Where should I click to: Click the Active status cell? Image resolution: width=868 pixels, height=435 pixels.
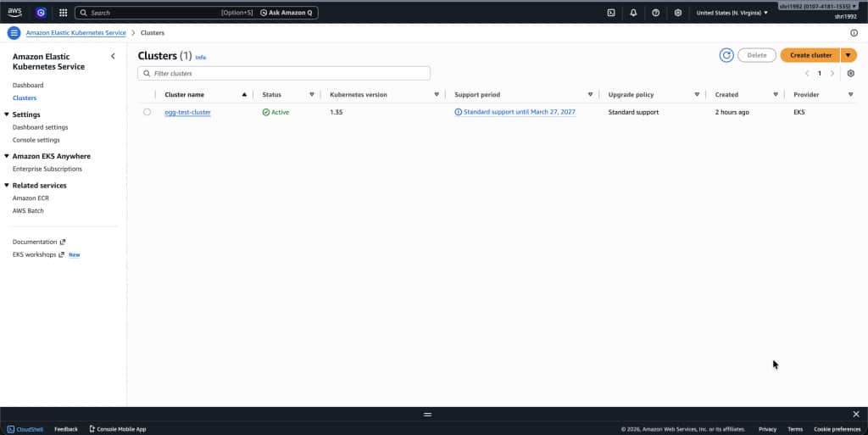(275, 112)
